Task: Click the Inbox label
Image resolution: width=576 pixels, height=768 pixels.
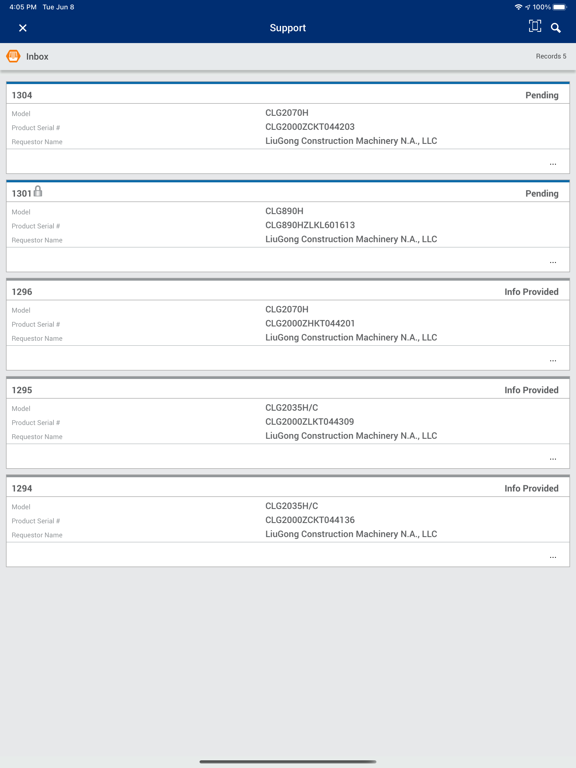Action: click(x=37, y=56)
